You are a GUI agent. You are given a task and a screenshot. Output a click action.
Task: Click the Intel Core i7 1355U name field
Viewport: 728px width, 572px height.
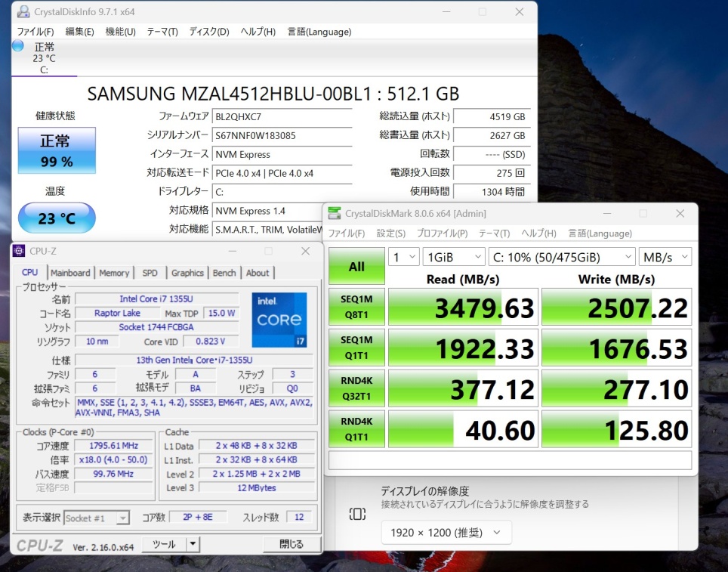tap(156, 298)
